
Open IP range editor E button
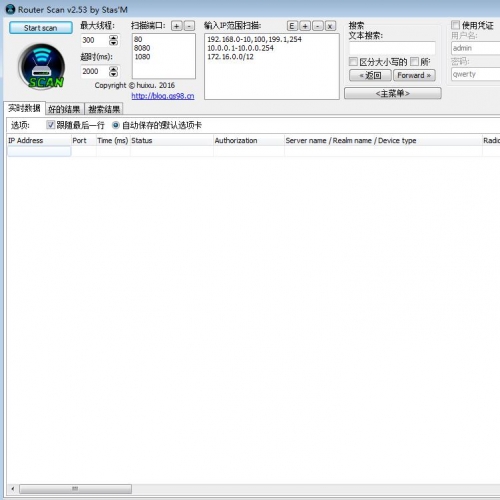pos(292,26)
